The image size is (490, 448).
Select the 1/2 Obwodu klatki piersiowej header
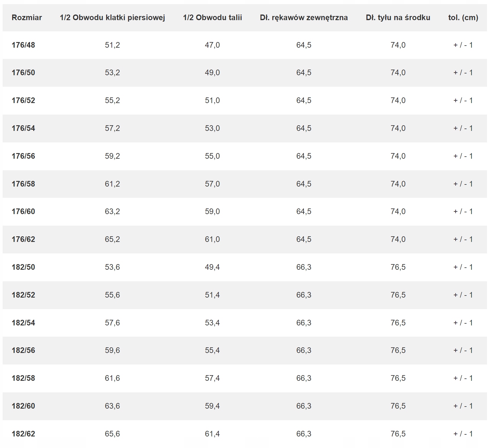[x=112, y=17]
